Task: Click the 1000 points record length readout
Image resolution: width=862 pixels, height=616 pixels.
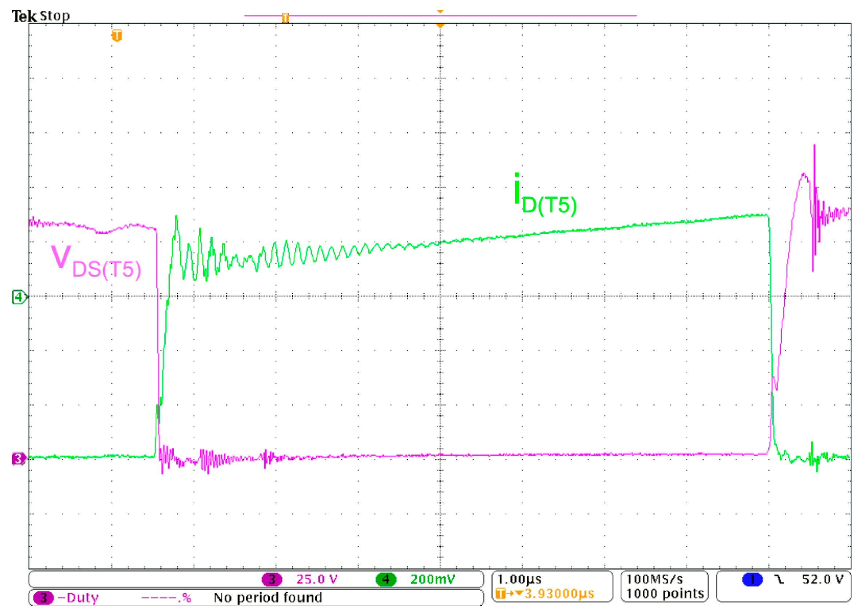Action: (x=665, y=593)
